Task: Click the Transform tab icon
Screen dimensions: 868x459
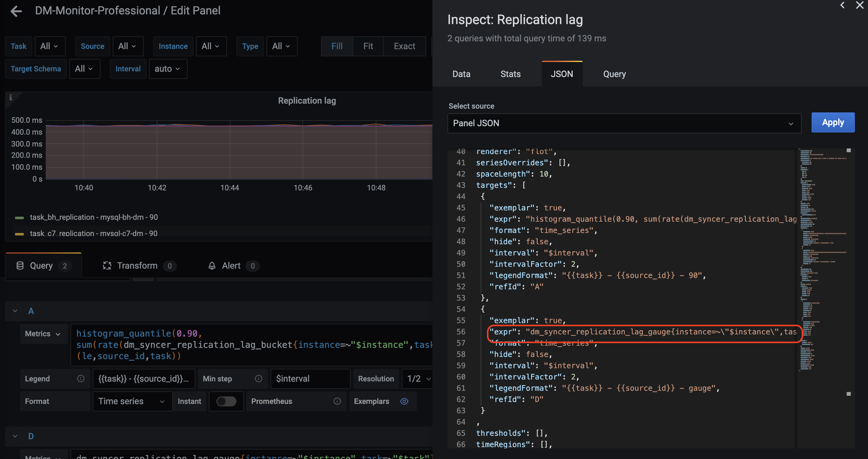Action: click(x=107, y=266)
